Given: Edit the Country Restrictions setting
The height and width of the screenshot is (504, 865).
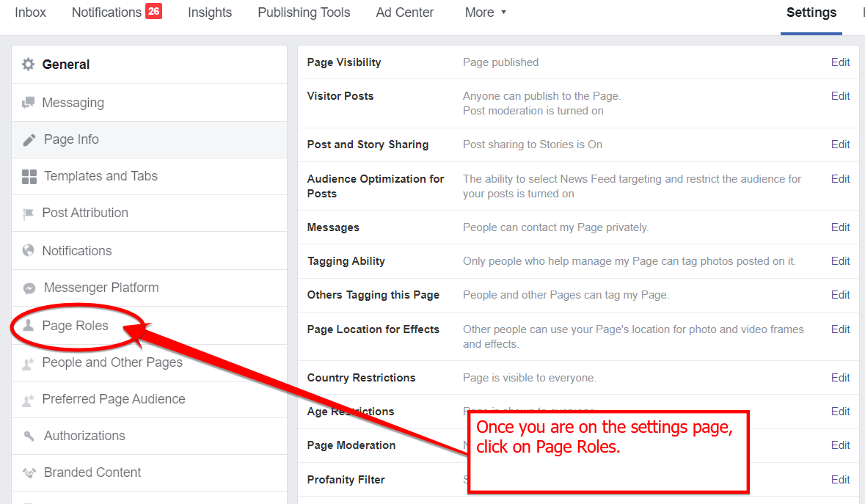Looking at the screenshot, I should (840, 378).
